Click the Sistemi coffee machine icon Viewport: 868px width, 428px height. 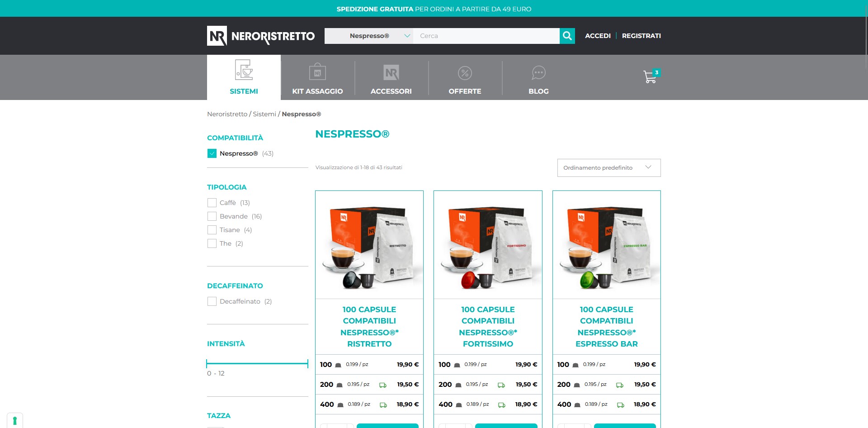[244, 70]
